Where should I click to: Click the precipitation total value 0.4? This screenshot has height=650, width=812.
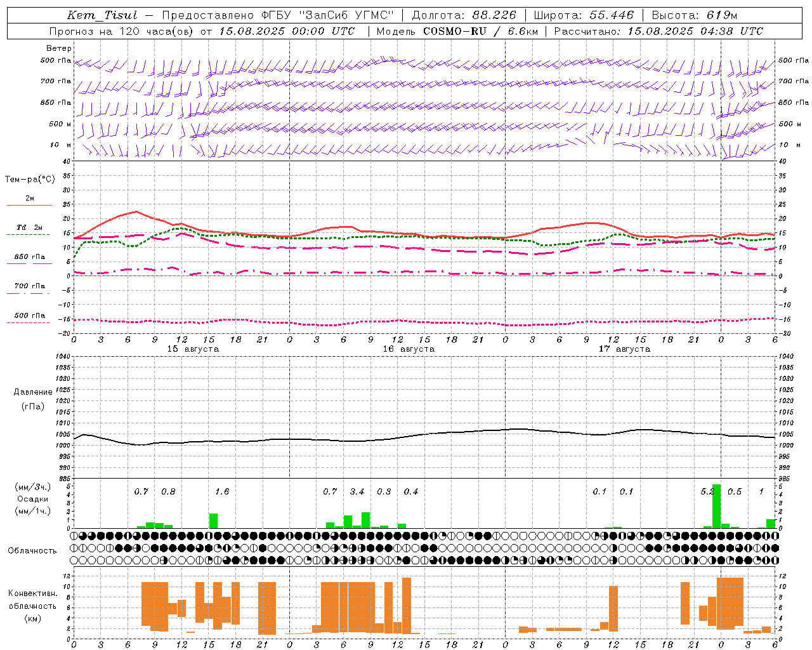click(411, 492)
